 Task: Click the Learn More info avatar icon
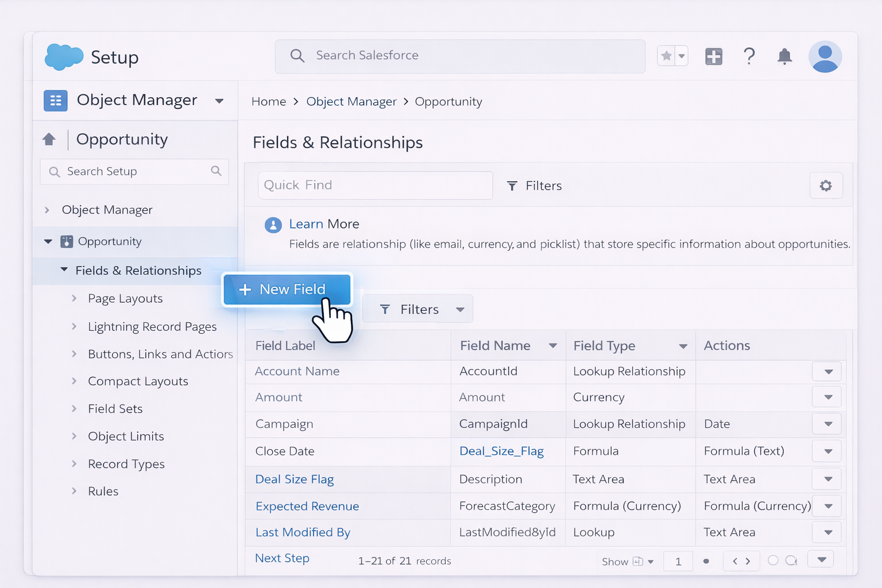273,225
